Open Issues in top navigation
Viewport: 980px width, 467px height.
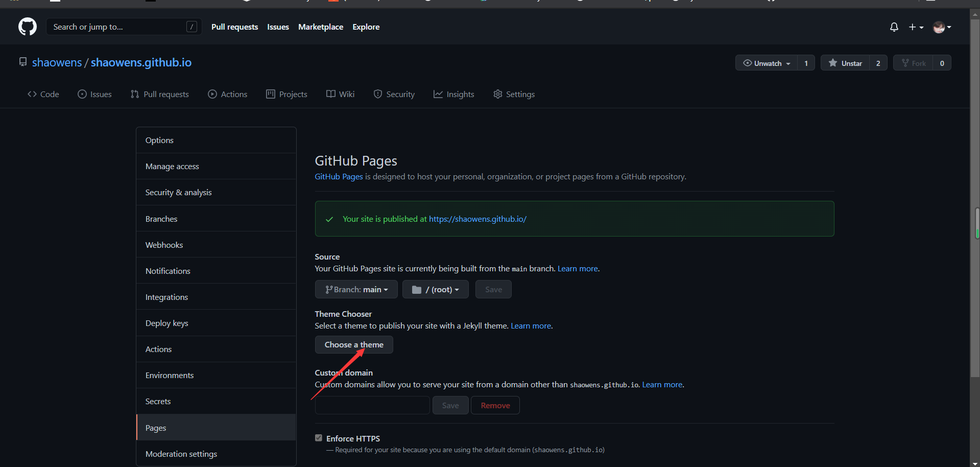click(x=278, y=27)
